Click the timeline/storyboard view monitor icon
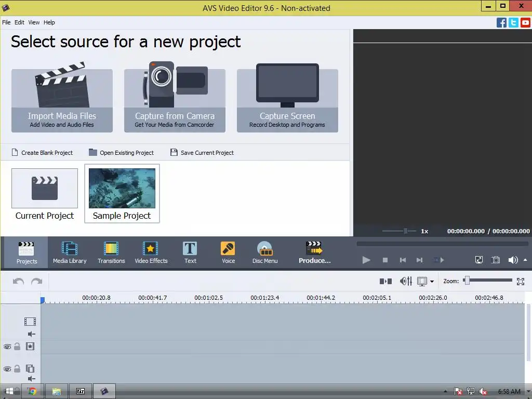This screenshot has height=399, width=532. (x=422, y=281)
